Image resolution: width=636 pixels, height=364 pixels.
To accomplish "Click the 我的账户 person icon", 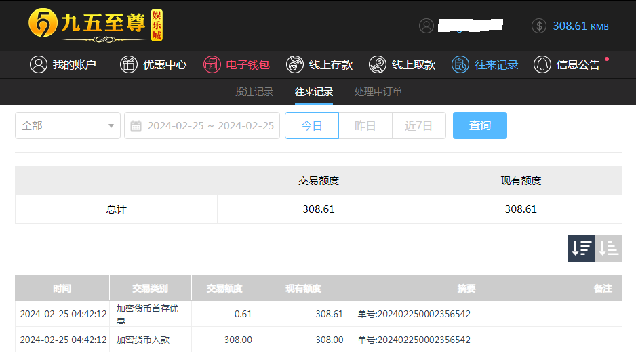I will tap(39, 64).
